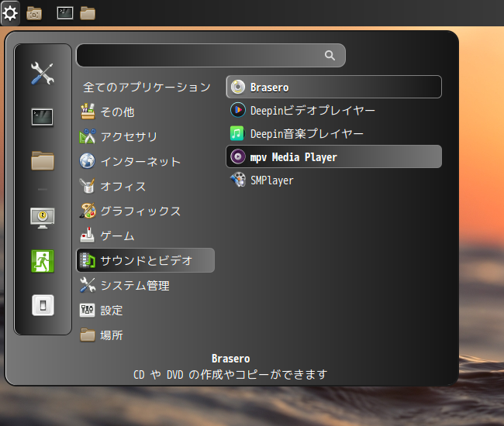Click the SMPlayer film reel icon
This screenshot has height=426, width=504.
click(x=238, y=180)
